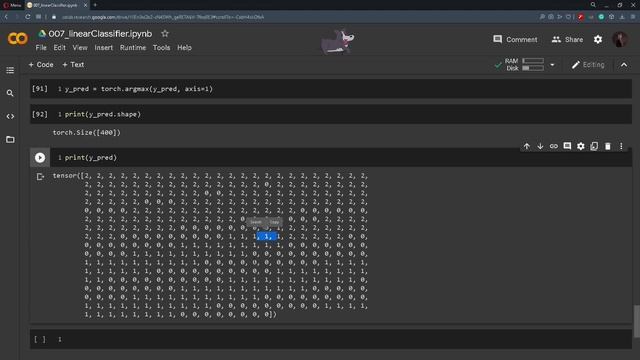Click the torch.Size([400]) output text
The image size is (640, 360).
[x=87, y=133]
